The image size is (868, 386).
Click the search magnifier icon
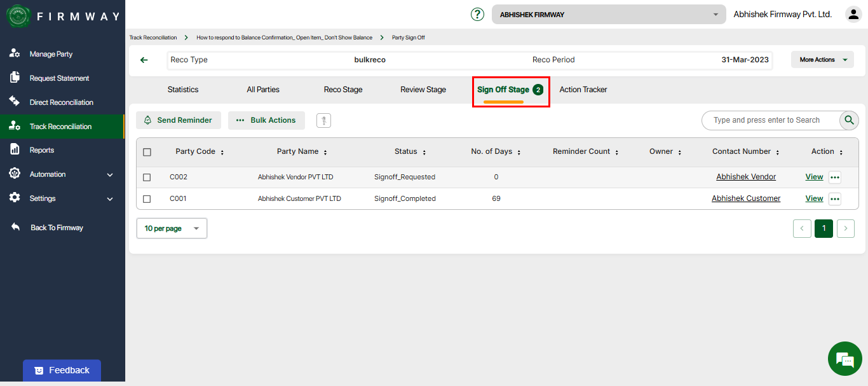coord(849,120)
